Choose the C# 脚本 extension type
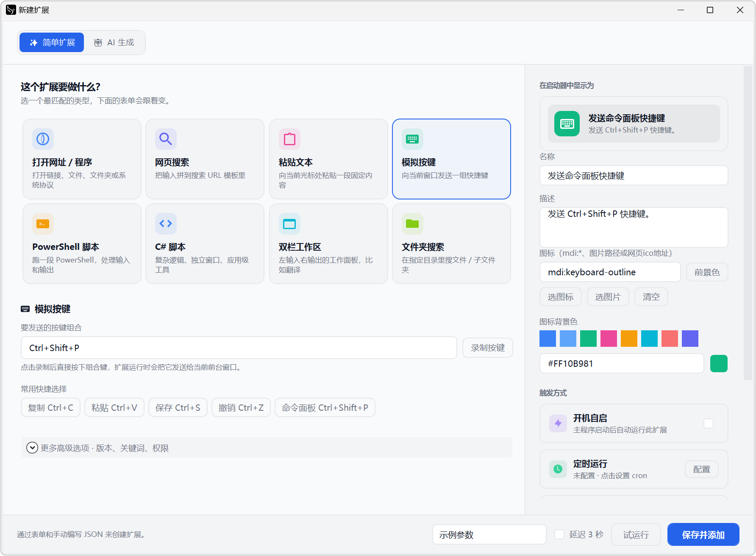This screenshot has width=756, height=556. tap(205, 243)
